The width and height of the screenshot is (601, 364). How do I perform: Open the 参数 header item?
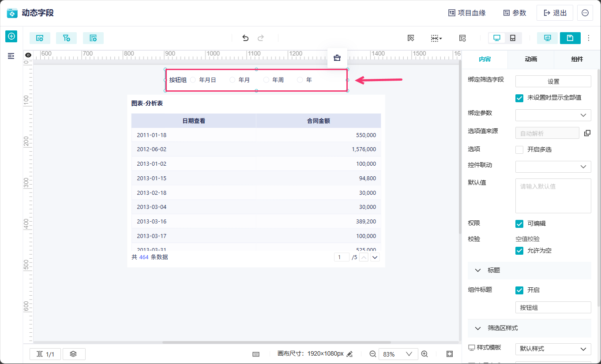pos(515,13)
